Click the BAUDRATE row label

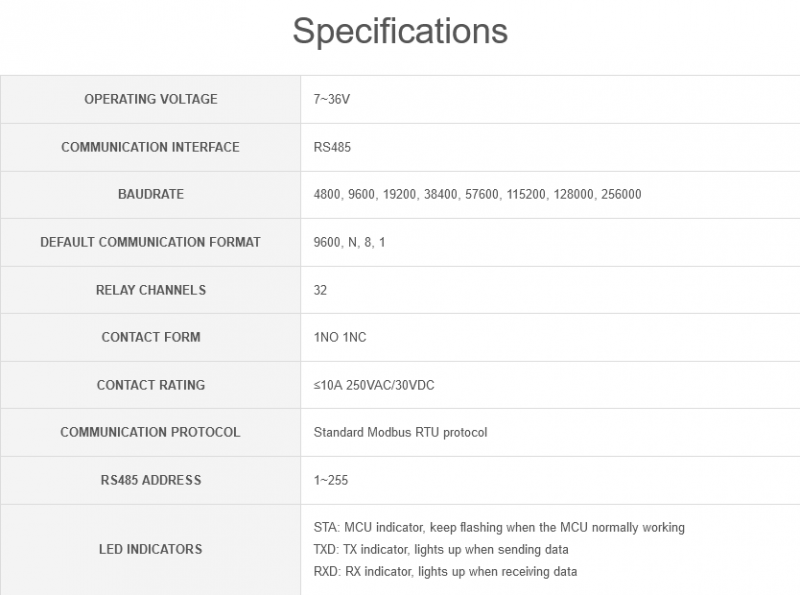point(150,194)
